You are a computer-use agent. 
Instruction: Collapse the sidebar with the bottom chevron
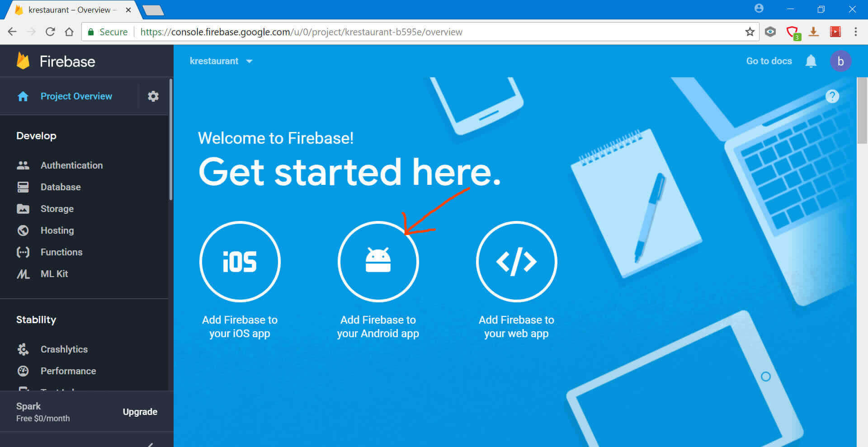(x=151, y=444)
